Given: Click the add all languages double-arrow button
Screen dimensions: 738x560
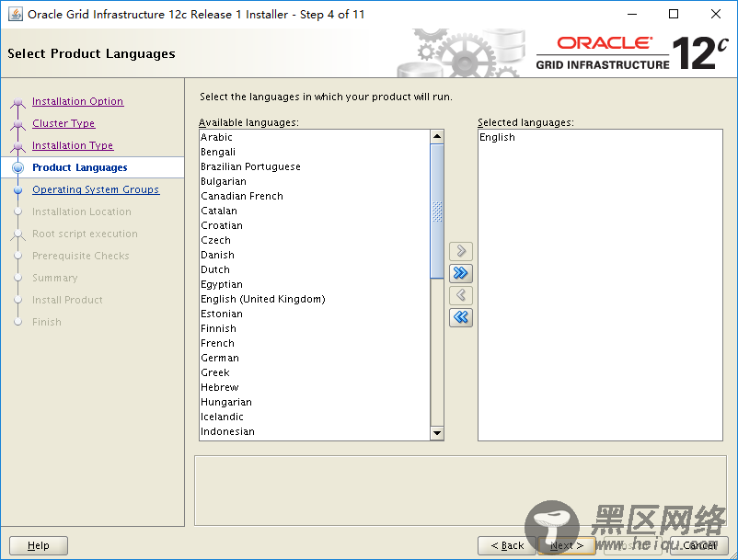Looking at the screenshot, I should (x=461, y=273).
